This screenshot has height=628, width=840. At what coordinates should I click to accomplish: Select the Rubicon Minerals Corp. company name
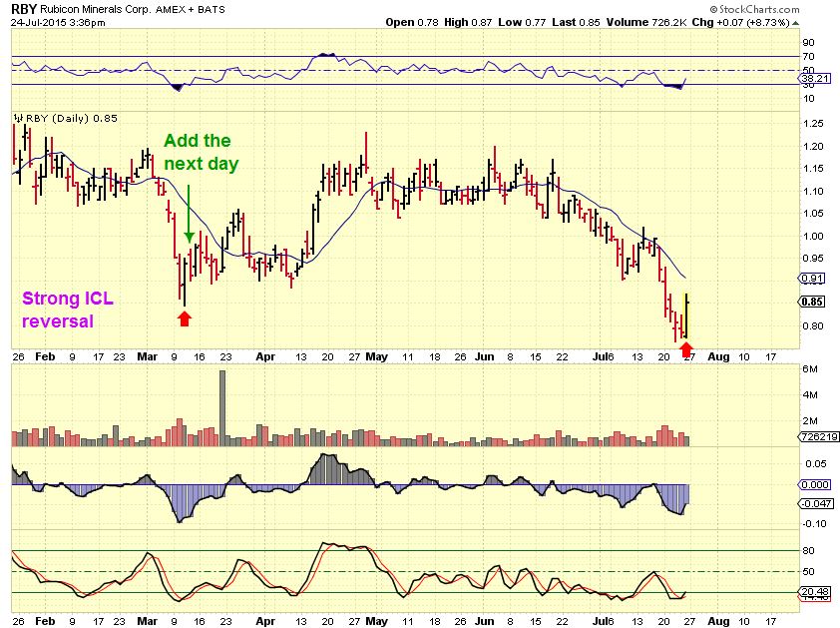[x=96, y=10]
